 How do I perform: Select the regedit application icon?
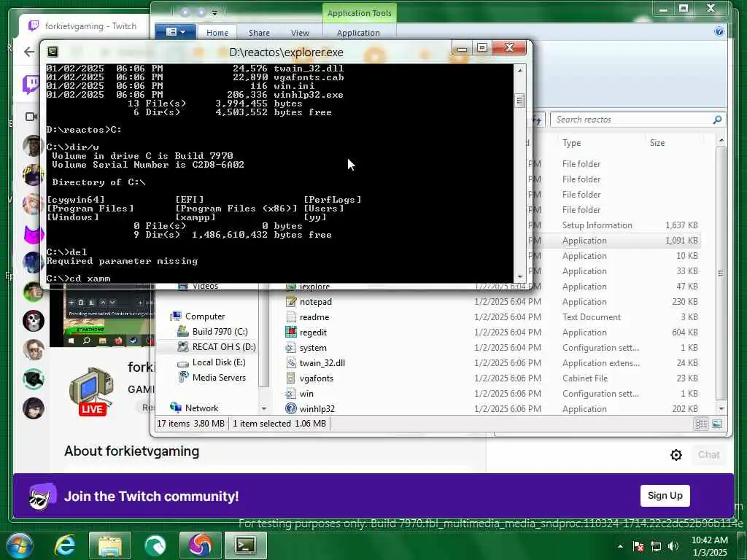coord(290,332)
